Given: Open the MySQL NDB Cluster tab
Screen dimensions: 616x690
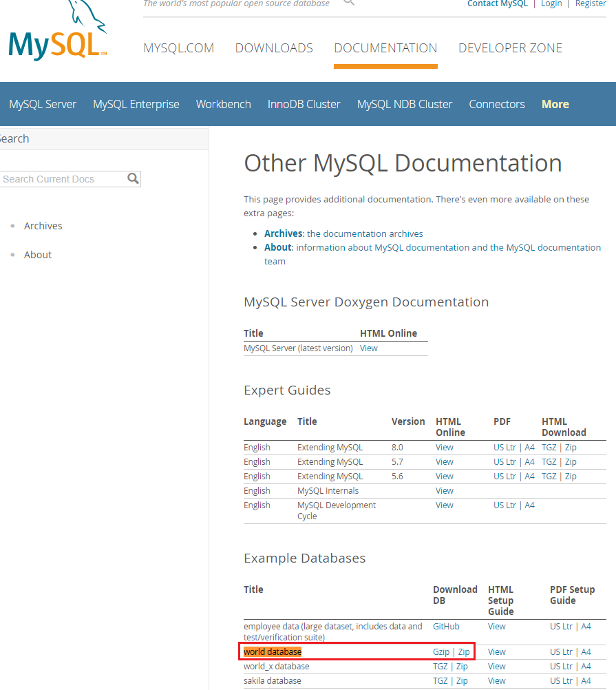Looking at the screenshot, I should [405, 104].
